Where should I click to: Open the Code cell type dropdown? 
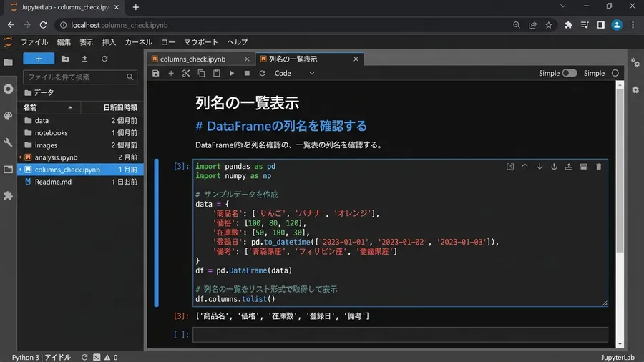[x=295, y=73]
